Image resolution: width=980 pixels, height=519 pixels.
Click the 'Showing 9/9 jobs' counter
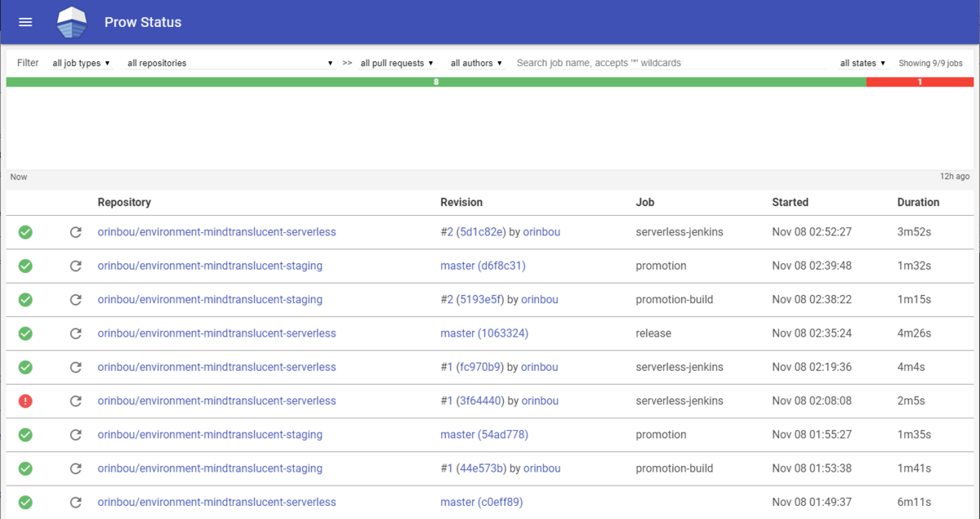point(931,63)
